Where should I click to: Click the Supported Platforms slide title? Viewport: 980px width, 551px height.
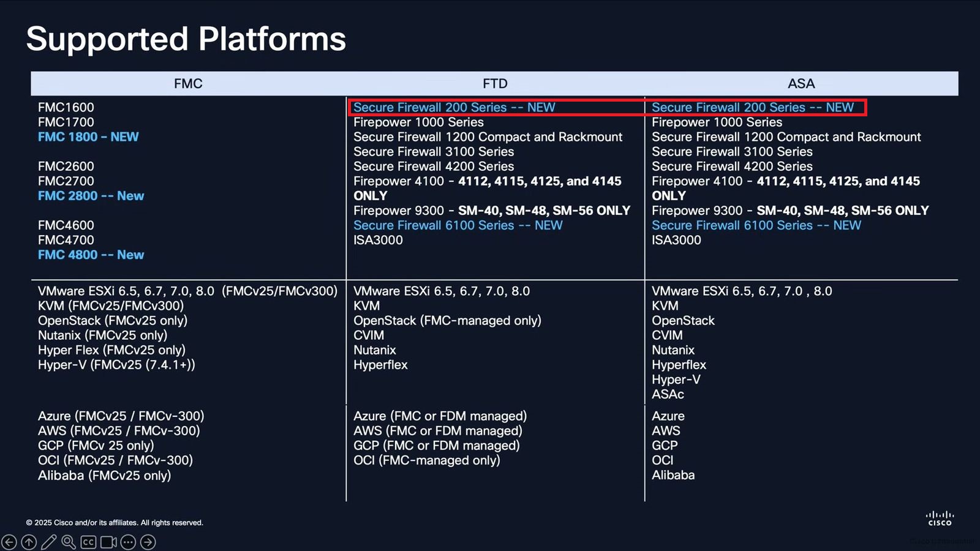tap(186, 39)
